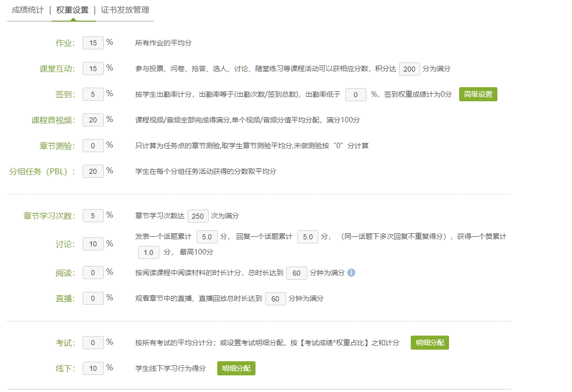Click the 200 points full-score field for 课堂互动
This screenshot has width=572, height=392.
(409, 69)
